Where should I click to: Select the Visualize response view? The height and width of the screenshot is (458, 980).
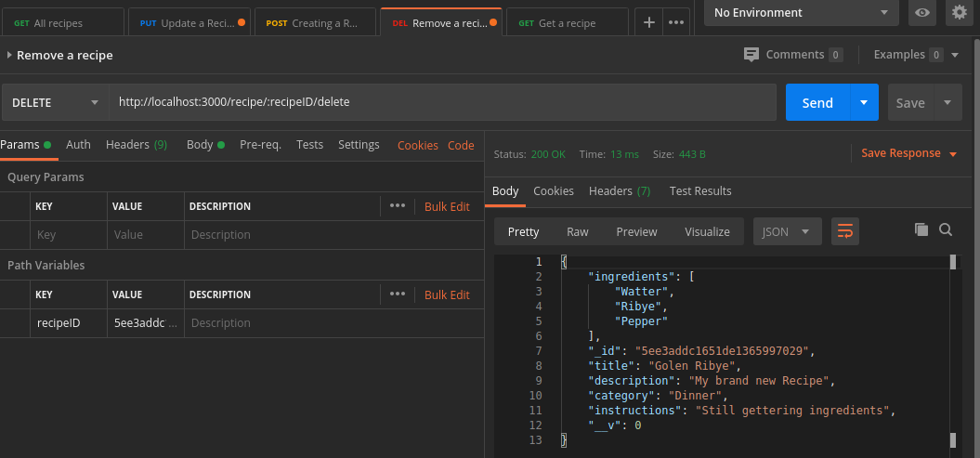tap(707, 231)
